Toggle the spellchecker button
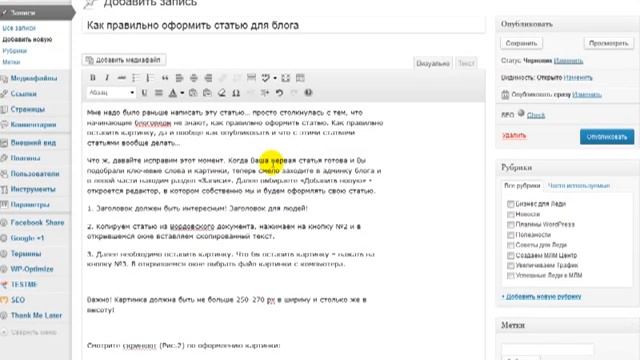The height and width of the screenshot is (360, 640). [266, 78]
